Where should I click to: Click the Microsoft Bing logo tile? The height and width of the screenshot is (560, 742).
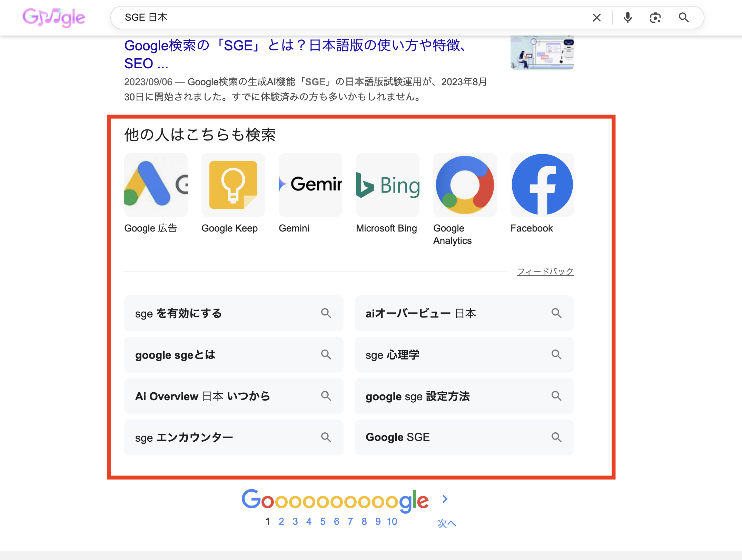pyautogui.click(x=387, y=185)
